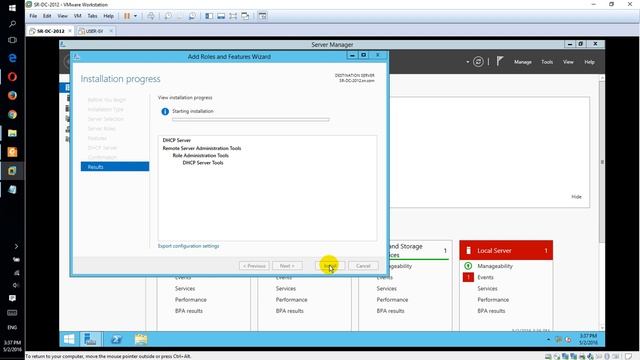Open the VMware Edit menu
640x360 pixels.
pyautogui.click(x=47, y=16)
